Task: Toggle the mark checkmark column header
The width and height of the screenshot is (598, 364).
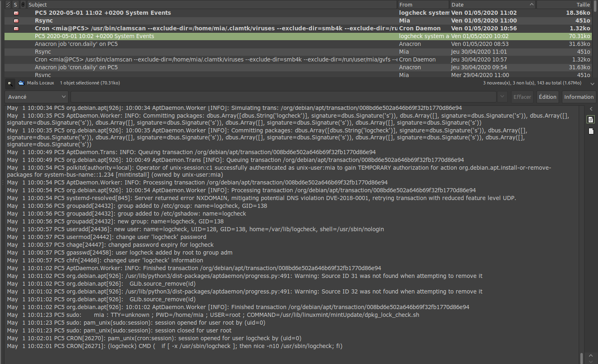Action: click(x=8, y=5)
